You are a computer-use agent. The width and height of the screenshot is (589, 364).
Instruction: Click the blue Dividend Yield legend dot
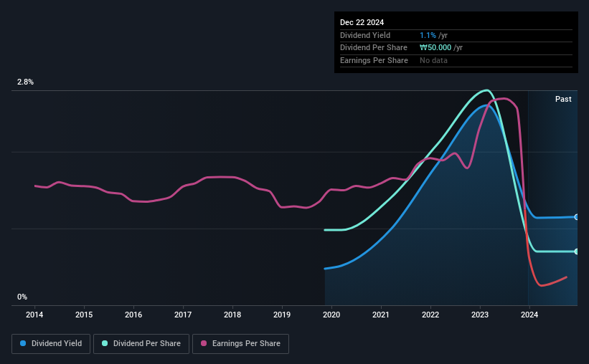point(23,343)
